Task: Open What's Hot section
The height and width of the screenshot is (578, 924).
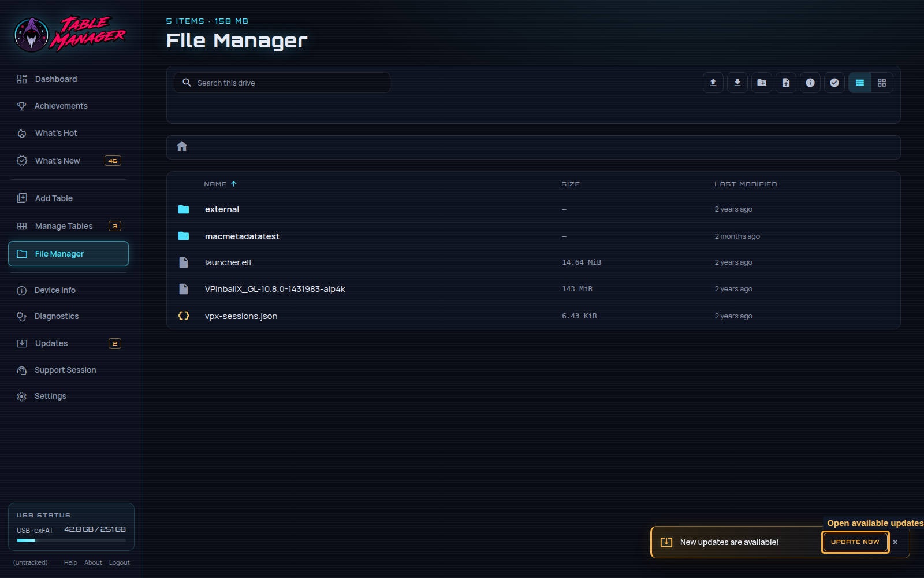Action: coord(69,133)
